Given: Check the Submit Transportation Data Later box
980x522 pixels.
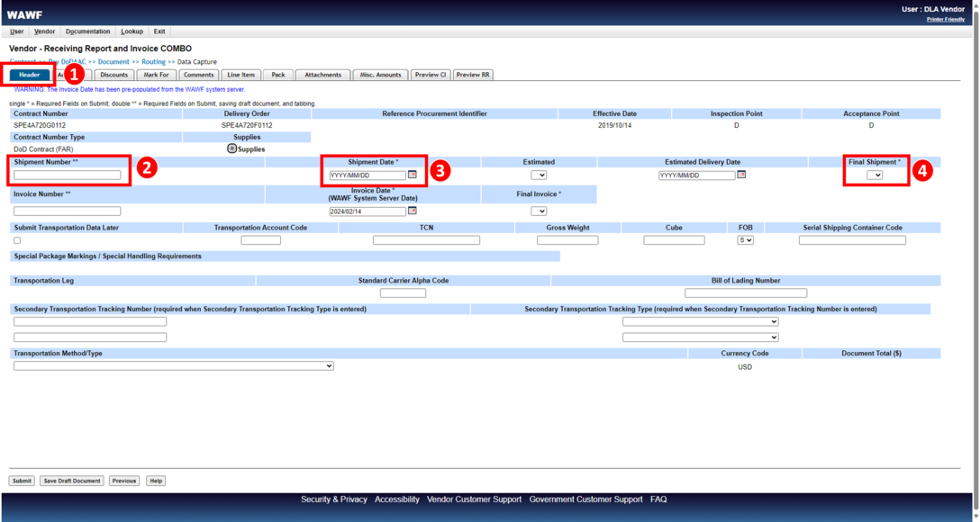Looking at the screenshot, I should (x=17, y=240).
